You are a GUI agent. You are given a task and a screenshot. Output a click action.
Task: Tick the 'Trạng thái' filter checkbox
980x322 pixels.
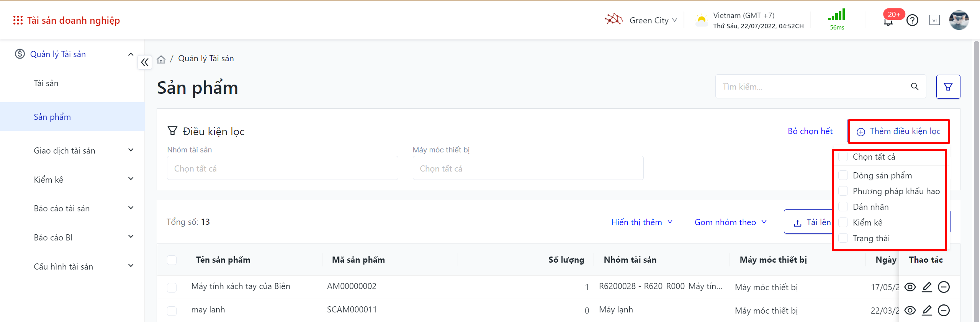[843, 239]
